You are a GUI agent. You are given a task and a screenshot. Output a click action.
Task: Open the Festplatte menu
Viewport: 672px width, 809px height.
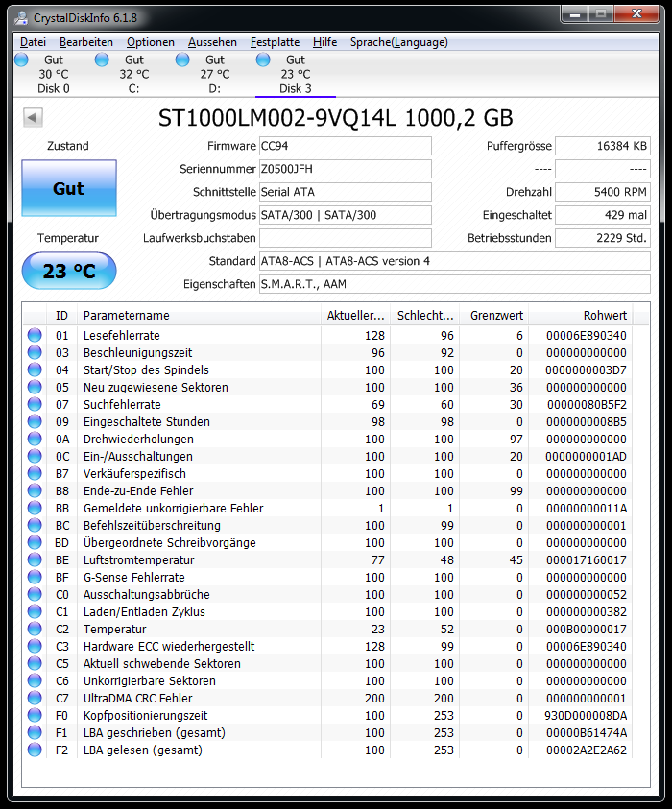(276, 42)
